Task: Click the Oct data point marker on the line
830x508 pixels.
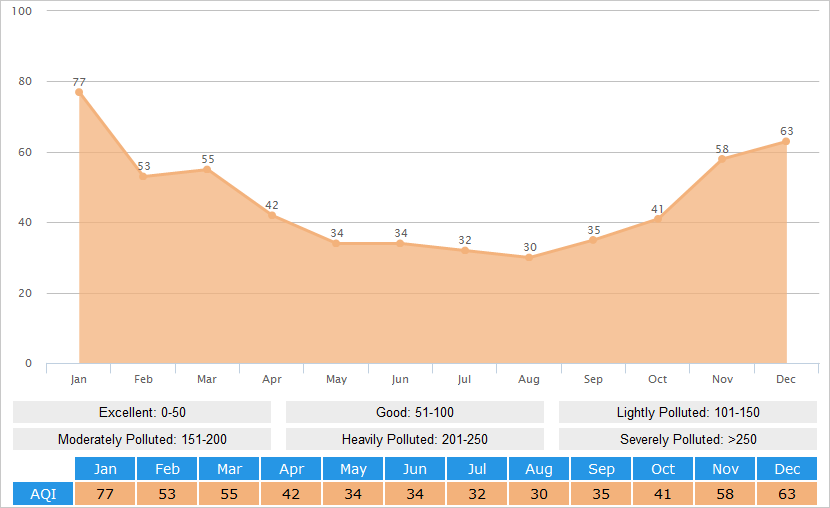Action: (657, 219)
